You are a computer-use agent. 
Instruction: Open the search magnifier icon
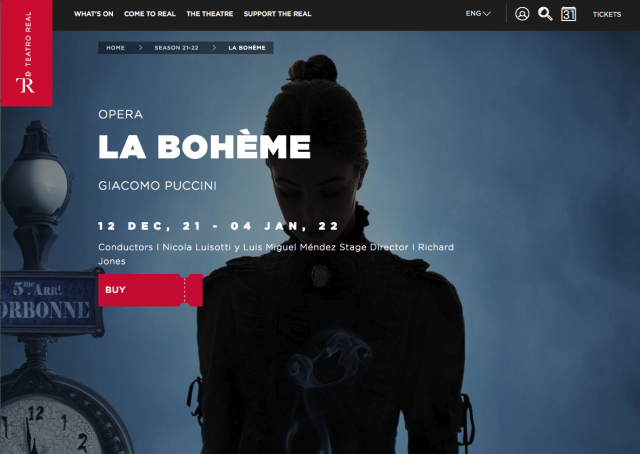(x=545, y=14)
